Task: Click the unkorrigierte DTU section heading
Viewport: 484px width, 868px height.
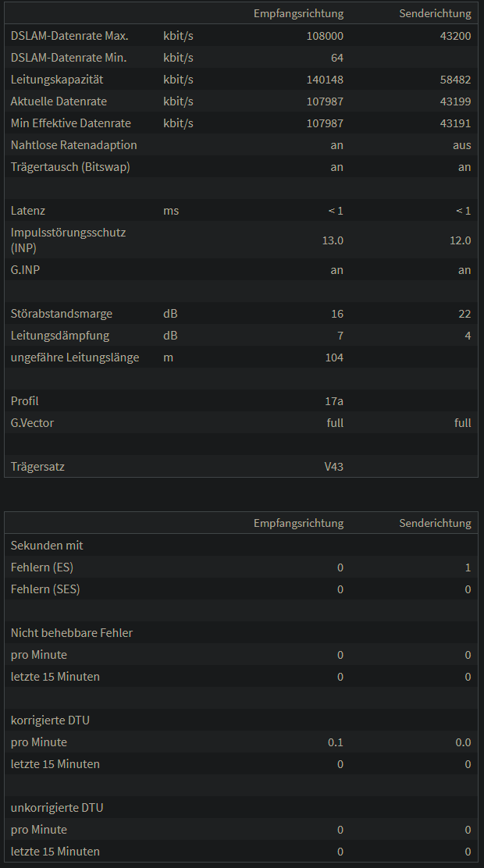Action: 57,808
